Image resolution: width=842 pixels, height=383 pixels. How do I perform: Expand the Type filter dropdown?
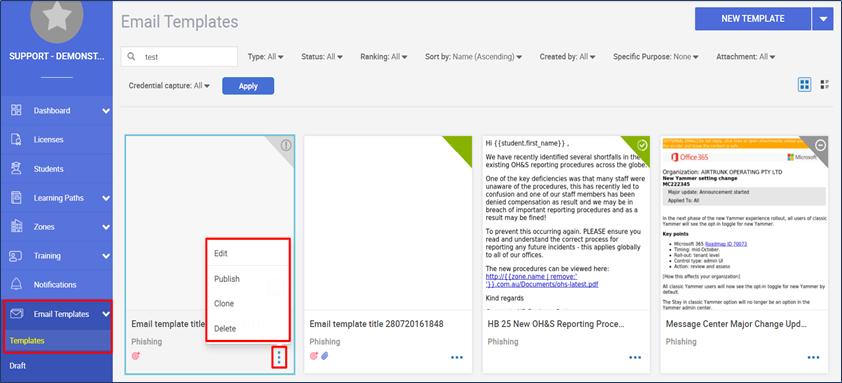click(x=265, y=56)
